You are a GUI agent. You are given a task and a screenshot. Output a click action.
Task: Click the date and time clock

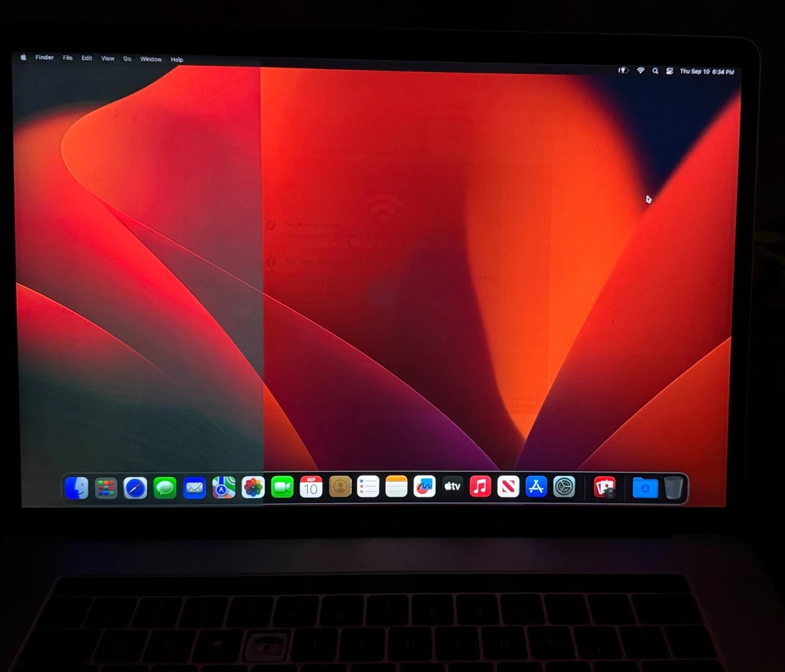pos(706,72)
